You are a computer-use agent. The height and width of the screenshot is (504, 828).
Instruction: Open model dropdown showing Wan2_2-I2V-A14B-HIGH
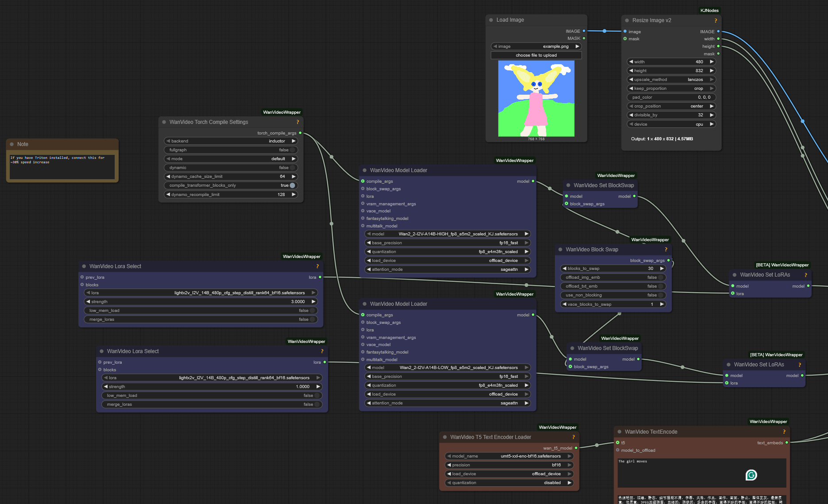pyautogui.click(x=448, y=234)
